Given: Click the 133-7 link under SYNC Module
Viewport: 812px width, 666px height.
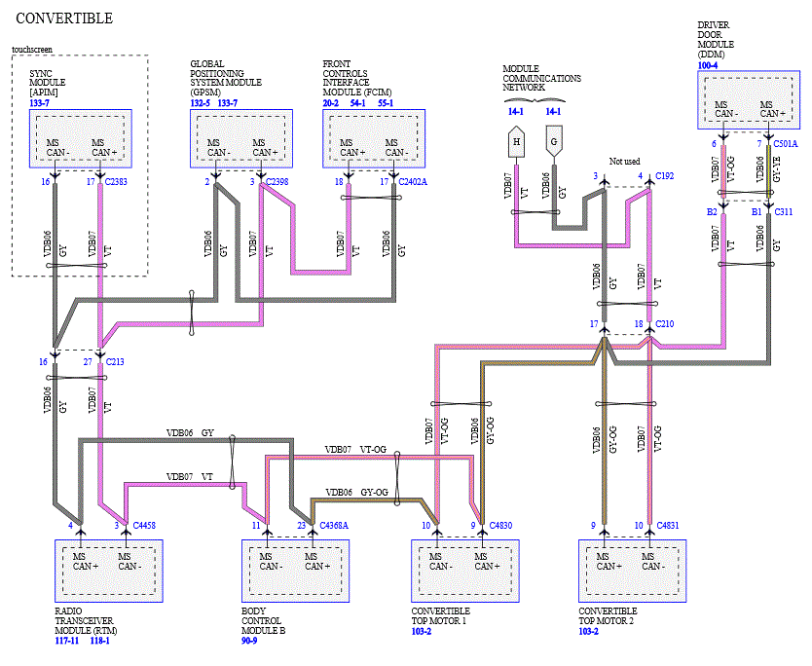Looking at the screenshot, I should coord(39,103).
